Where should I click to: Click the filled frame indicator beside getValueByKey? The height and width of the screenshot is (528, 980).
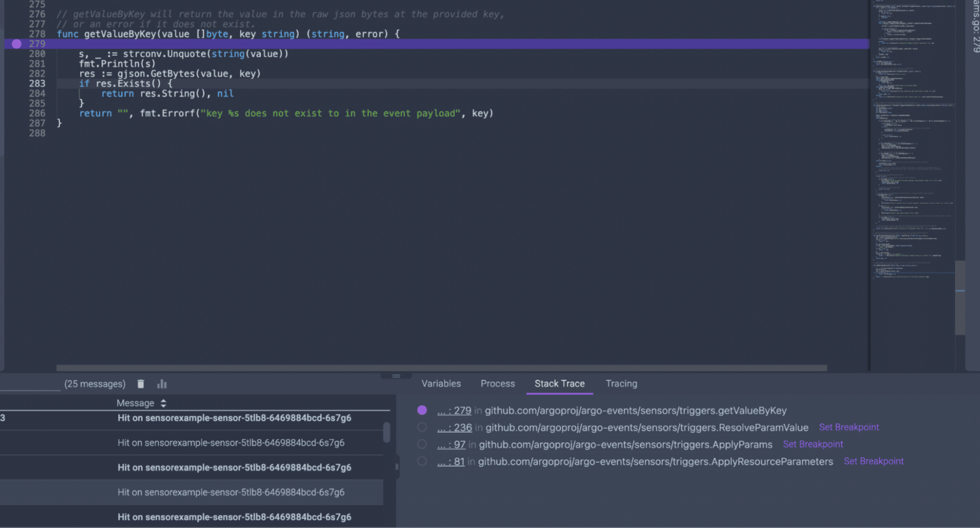click(421, 411)
